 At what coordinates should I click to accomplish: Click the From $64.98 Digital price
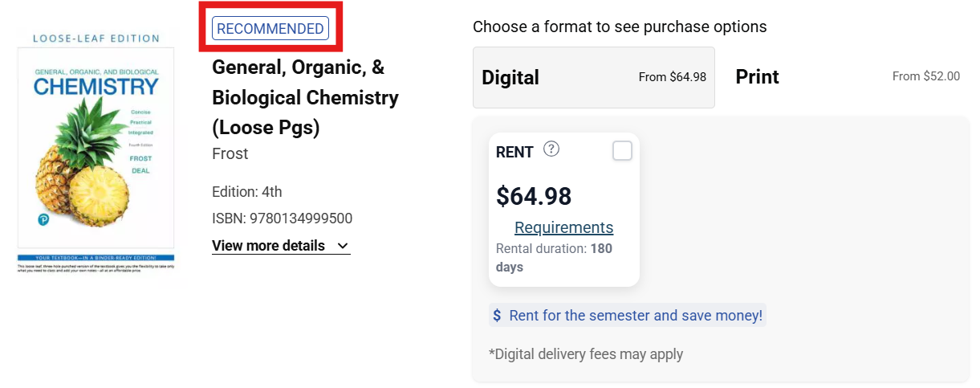click(673, 77)
